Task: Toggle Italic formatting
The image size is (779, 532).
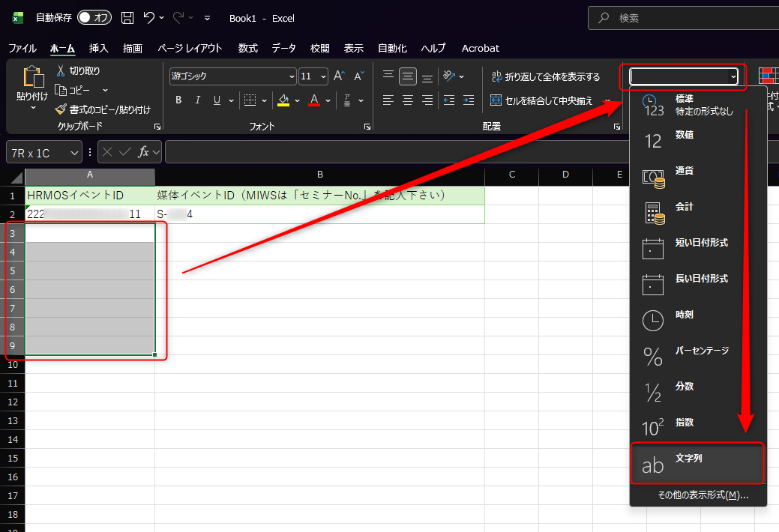Action: click(x=198, y=100)
